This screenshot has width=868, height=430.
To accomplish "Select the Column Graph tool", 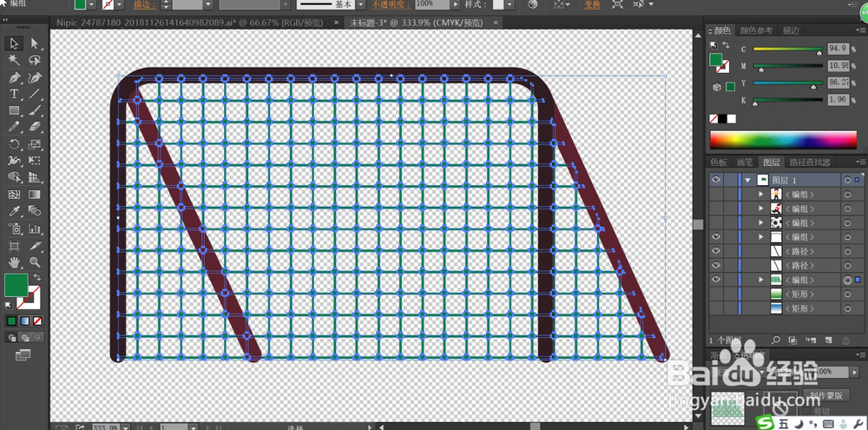I will (35, 228).
